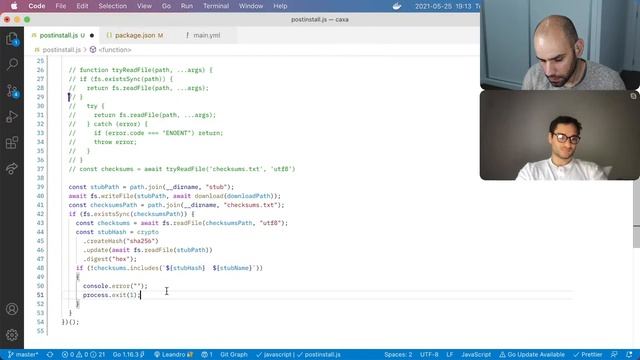Click the checksumsPath declaration on line 41
The height and width of the screenshot is (360, 640).
[x=176, y=205]
